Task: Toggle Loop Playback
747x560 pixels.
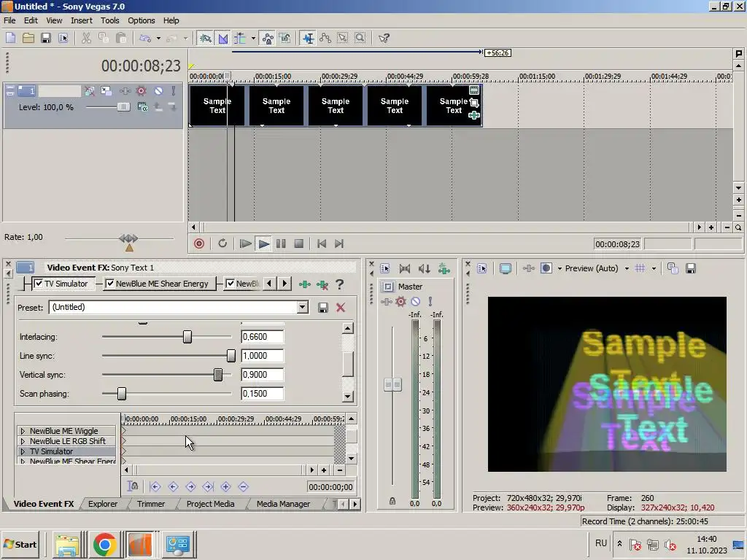Action: pos(222,244)
